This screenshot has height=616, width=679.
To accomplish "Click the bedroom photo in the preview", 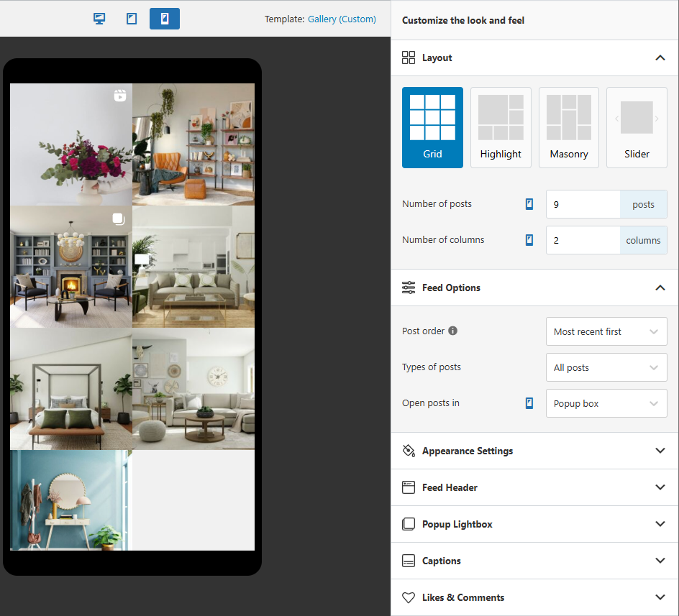I will (70, 387).
